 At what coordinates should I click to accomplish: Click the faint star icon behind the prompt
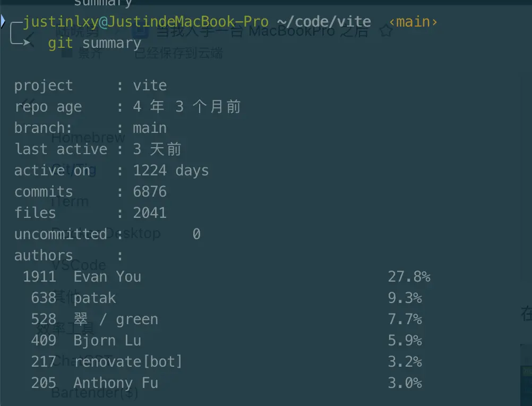coord(386,31)
